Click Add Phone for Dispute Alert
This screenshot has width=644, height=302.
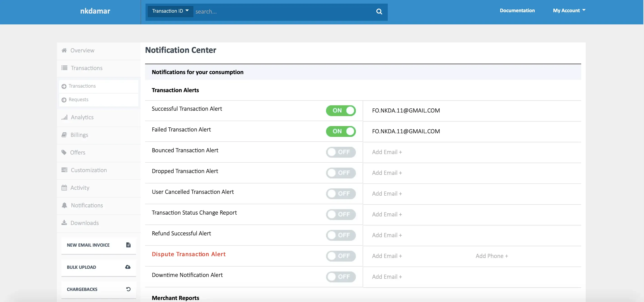491,256
